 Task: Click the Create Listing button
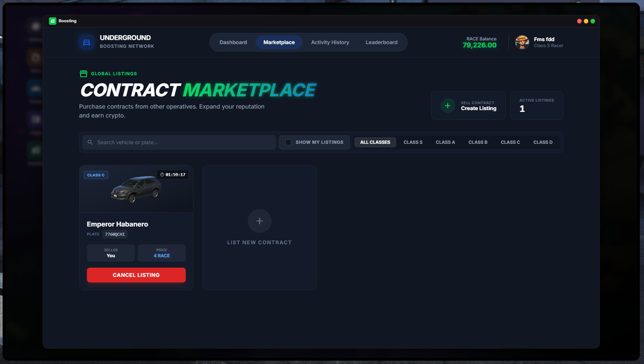(x=468, y=106)
